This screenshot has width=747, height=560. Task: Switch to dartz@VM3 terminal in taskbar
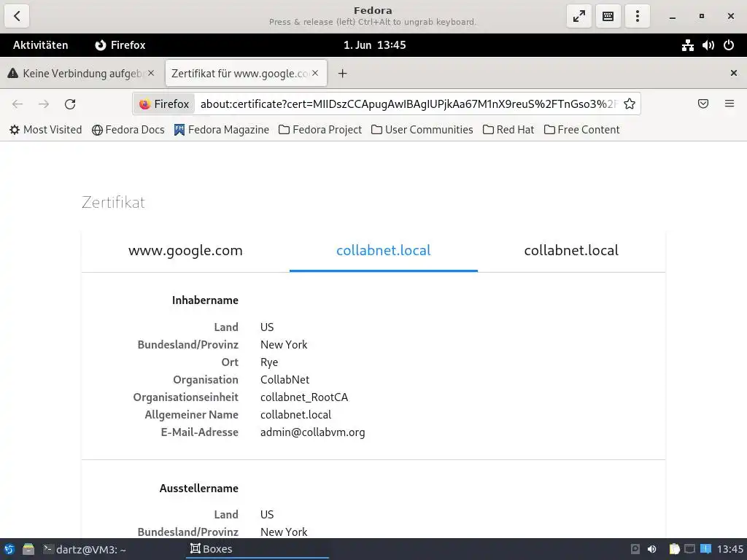(85, 549)
